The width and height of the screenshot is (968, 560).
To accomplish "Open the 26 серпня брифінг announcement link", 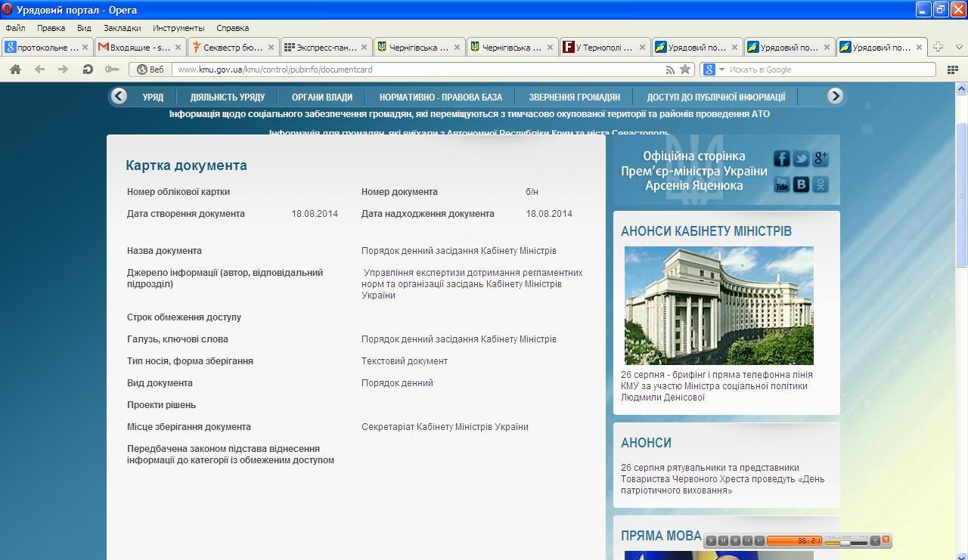I will click(716, 385).
